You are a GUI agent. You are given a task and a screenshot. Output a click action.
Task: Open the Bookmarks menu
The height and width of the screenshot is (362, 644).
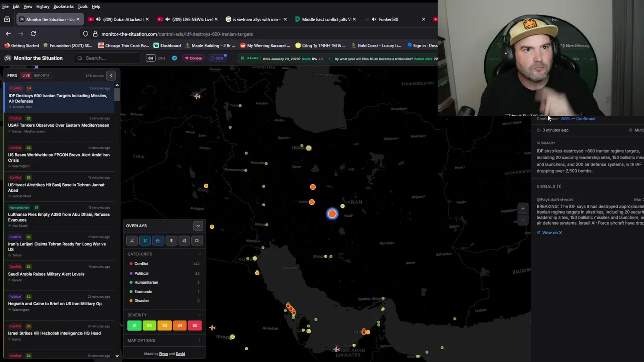pyautogui.click(x=63, y=6)
